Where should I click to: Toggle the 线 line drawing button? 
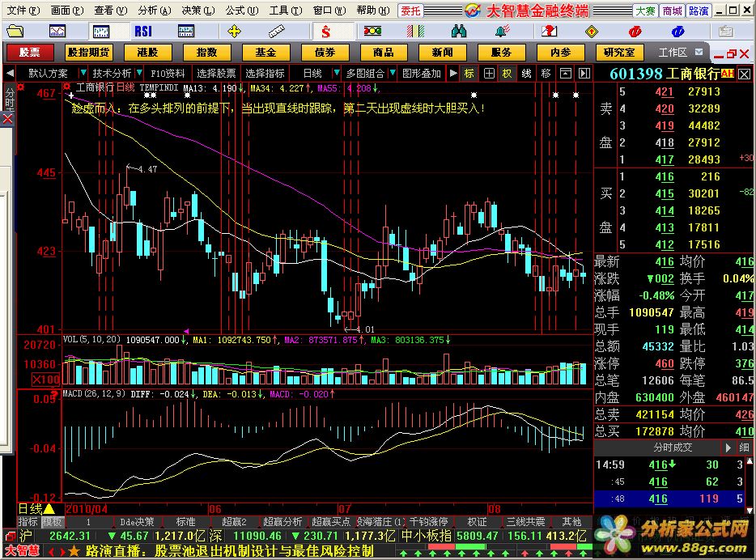pyautogui.click(x=526, y=74)
